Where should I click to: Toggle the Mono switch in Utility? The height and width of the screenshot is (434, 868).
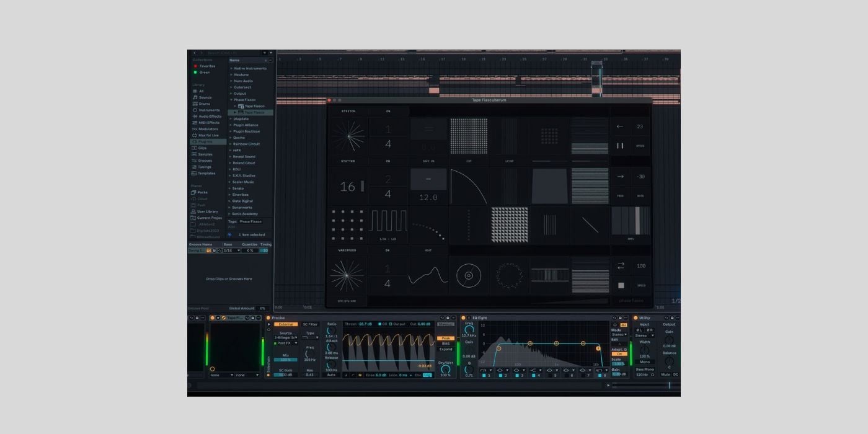(x=645, y=362)
